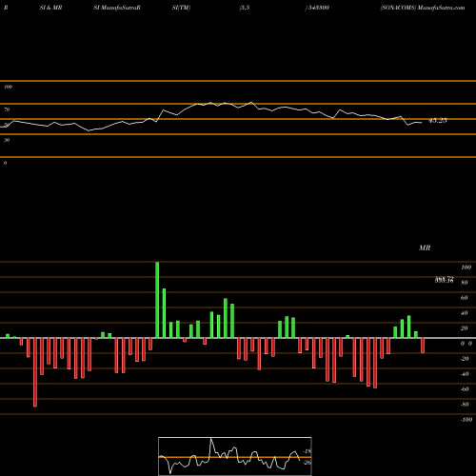The image size is (476, 476).
Task: Click the 80 label on the MR axis
Action: click(465, 283)
